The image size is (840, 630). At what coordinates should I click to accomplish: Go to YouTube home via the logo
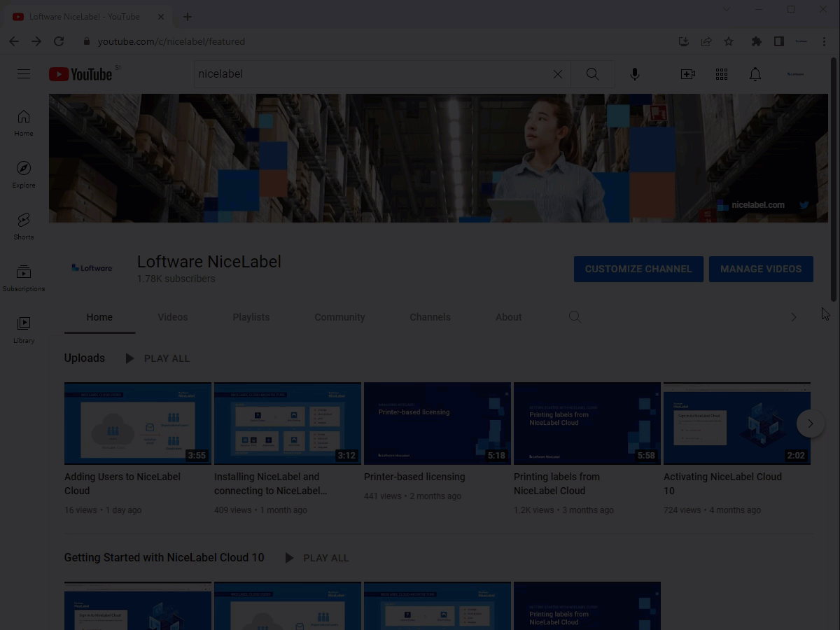click(x=80, y=74)
